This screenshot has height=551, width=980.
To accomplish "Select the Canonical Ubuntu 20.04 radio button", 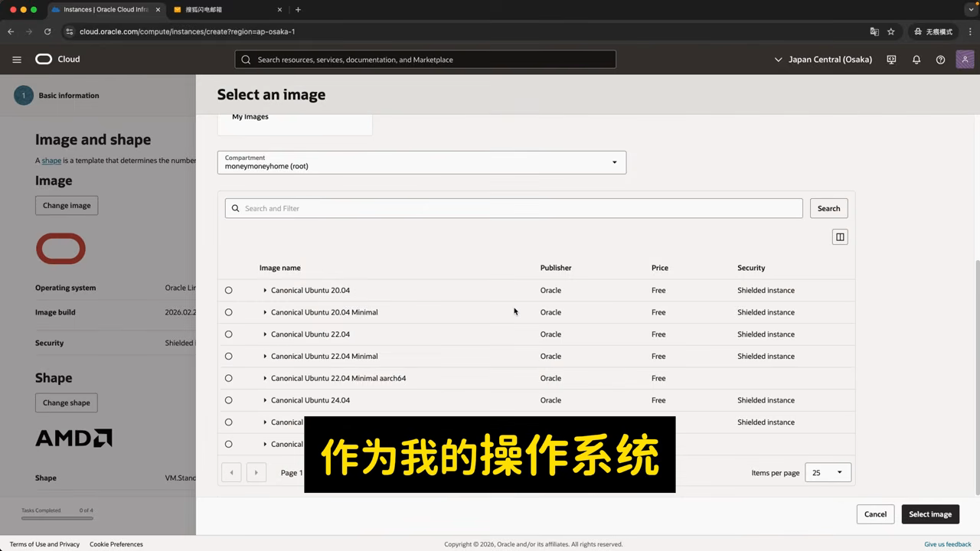I will pos(228,290).
